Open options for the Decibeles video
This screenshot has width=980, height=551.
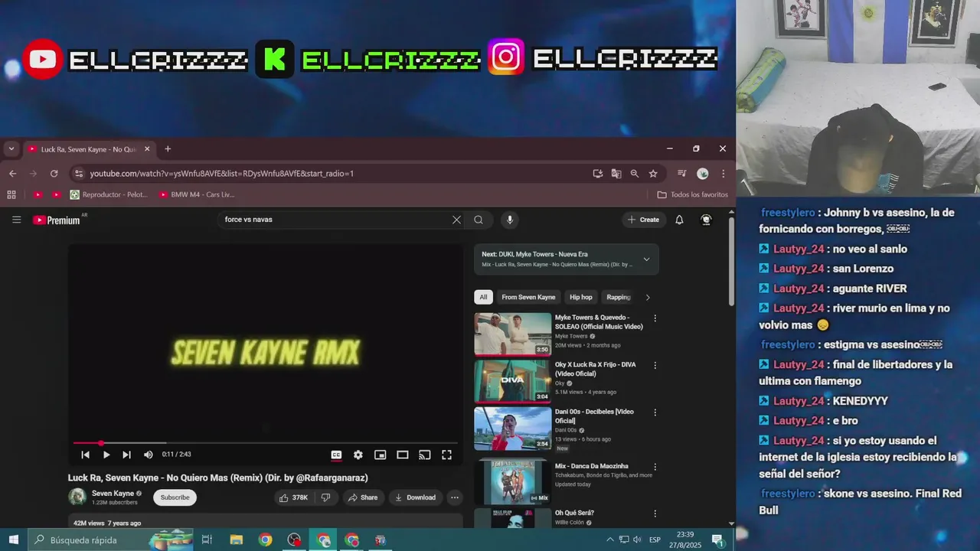(x=655, y=412)
